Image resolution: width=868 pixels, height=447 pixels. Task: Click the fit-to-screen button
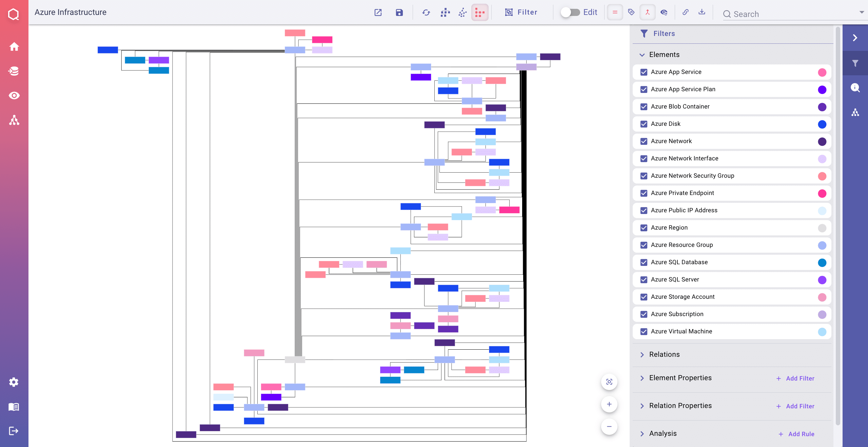(x=609, y=382)
